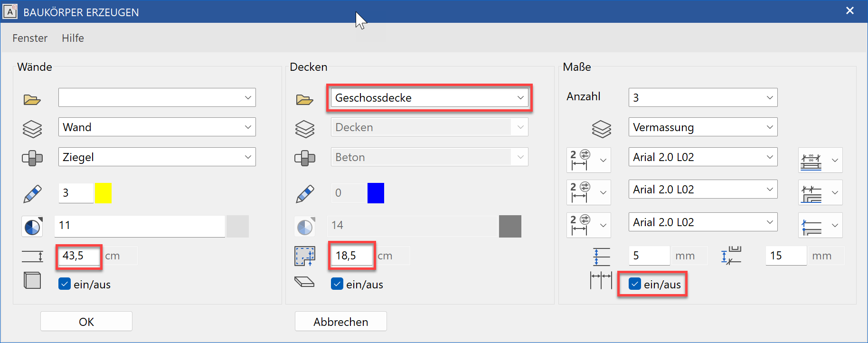Click the Abbrechen button
The image size is (868, 343).
tap(341, 322)
